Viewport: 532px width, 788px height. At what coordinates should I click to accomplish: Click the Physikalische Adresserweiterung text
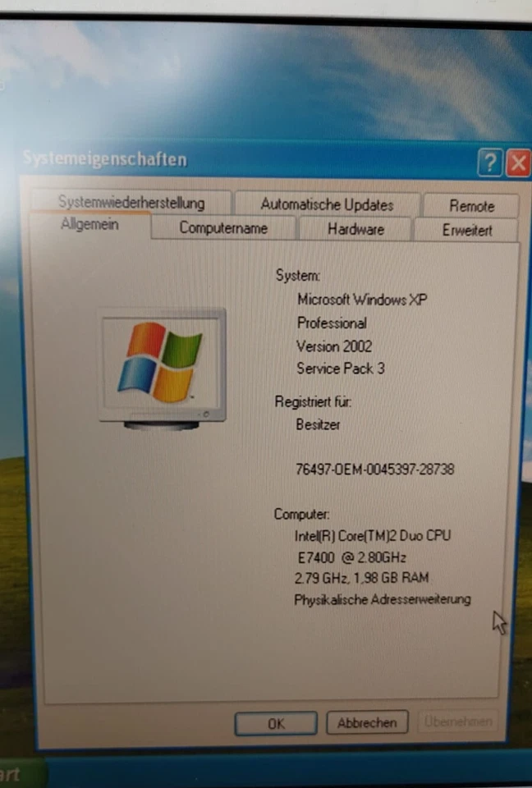tap(382, 599)
